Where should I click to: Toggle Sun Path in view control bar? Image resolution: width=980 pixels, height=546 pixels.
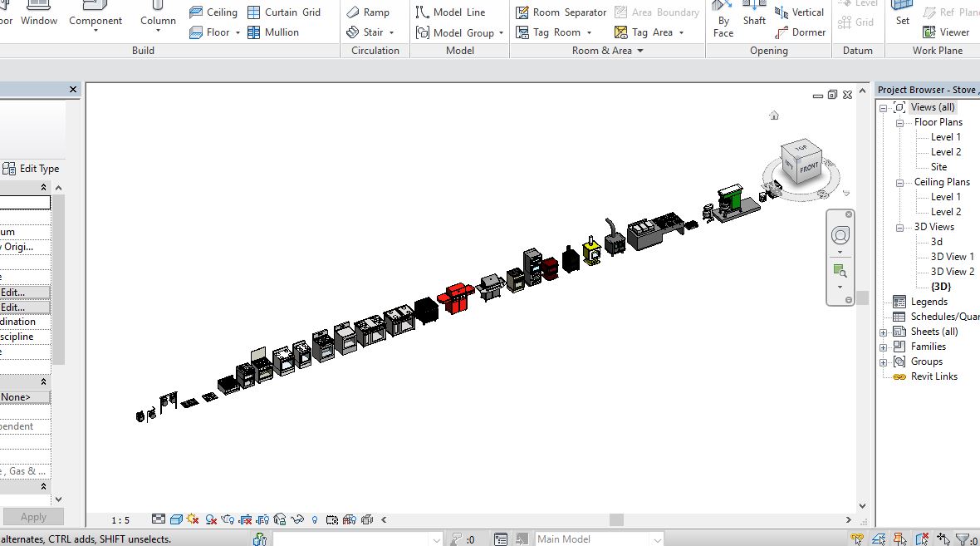tap(193, 519)
